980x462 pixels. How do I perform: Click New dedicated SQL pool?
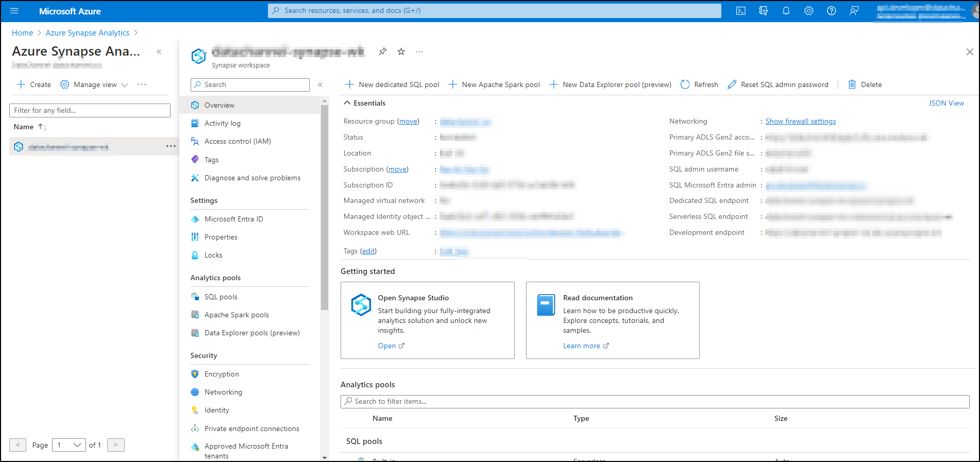[393, 84]
